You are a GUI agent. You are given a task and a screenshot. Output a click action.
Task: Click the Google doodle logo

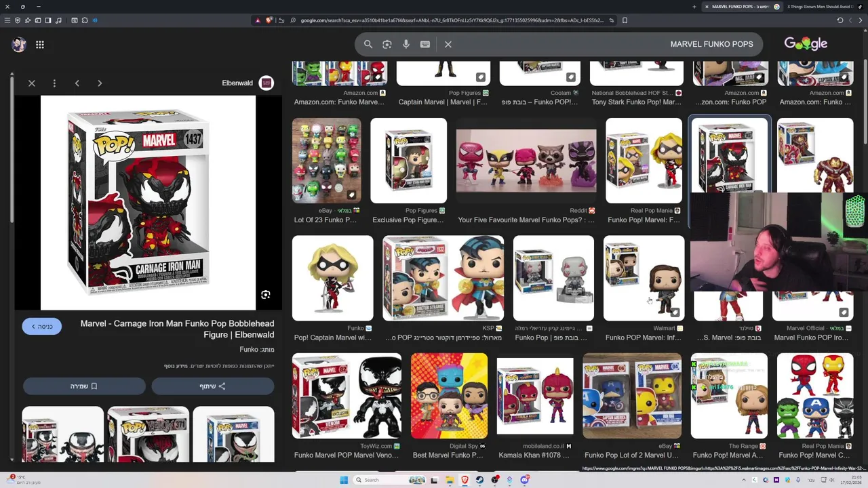806,43
